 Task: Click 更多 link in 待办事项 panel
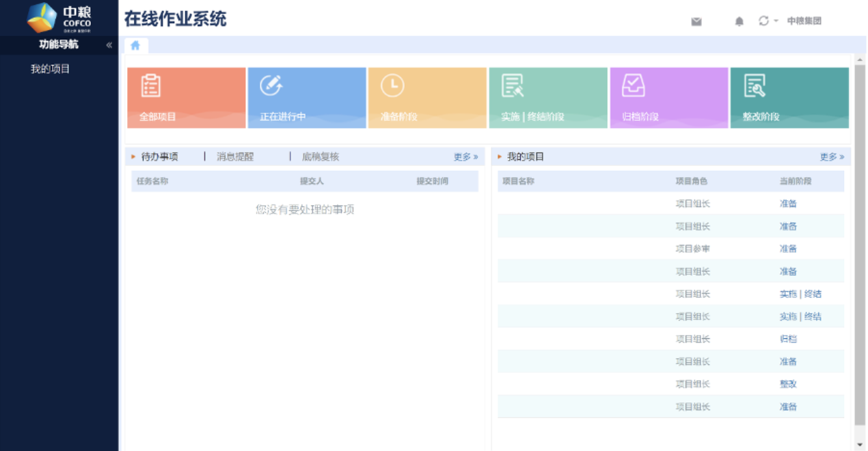[465, 157]
